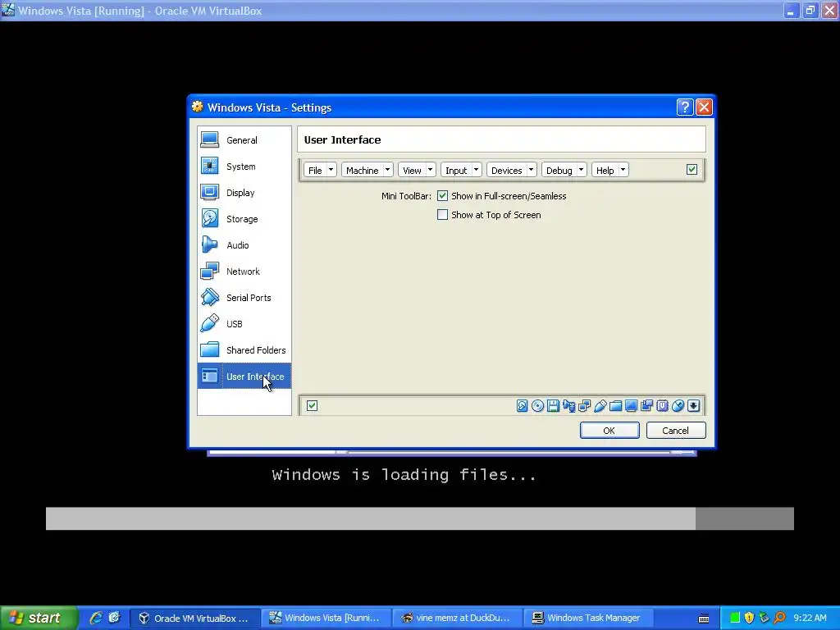Screen dimensions: 840x630
Task: Uncheck Show in Full-screen/Seamless
Action: tap(442, 196)
